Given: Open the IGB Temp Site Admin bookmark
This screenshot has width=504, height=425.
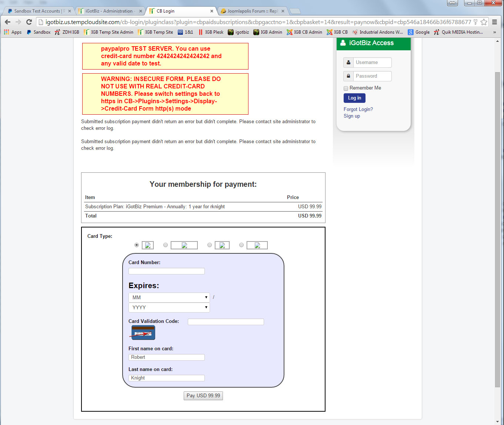Looking at the screenshot, I should point(109,32).
